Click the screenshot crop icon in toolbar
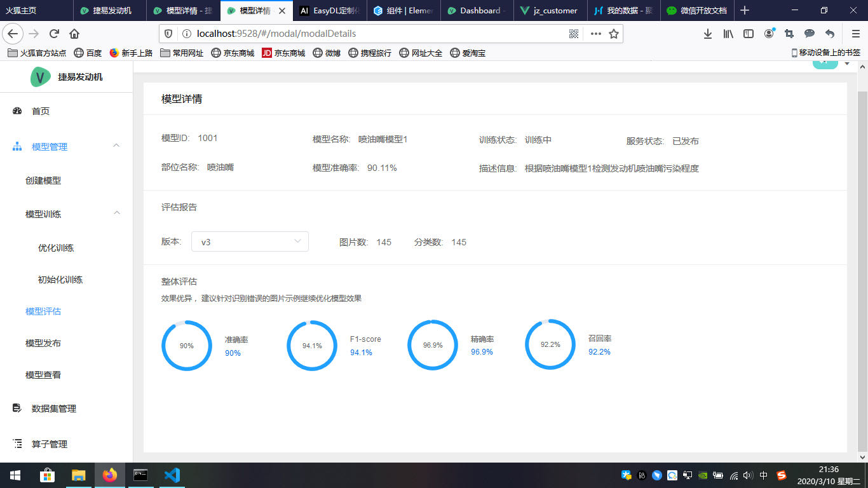 click(789, 34)
